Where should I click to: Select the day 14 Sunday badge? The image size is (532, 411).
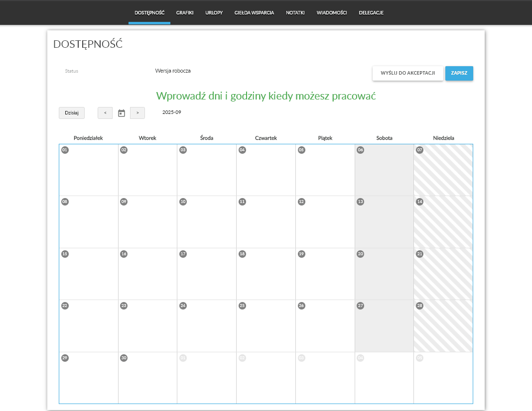pyautogui.click(x=420, y=202)
